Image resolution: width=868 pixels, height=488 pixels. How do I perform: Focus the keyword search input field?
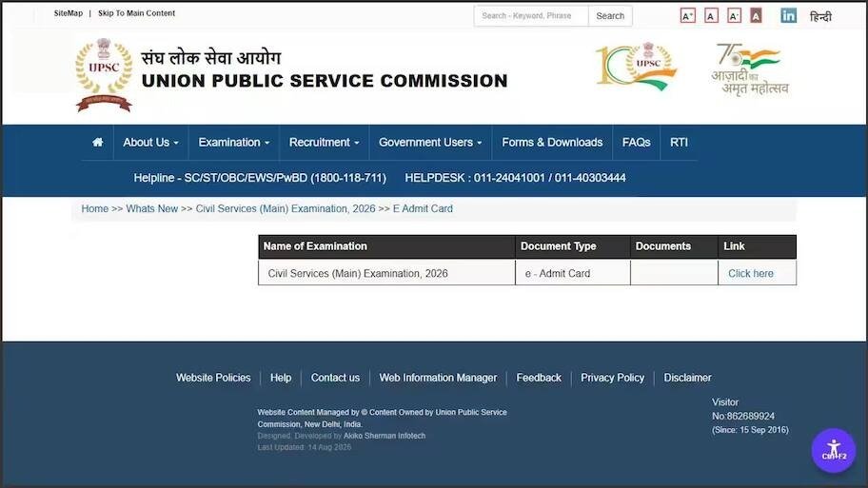[531, 15]
